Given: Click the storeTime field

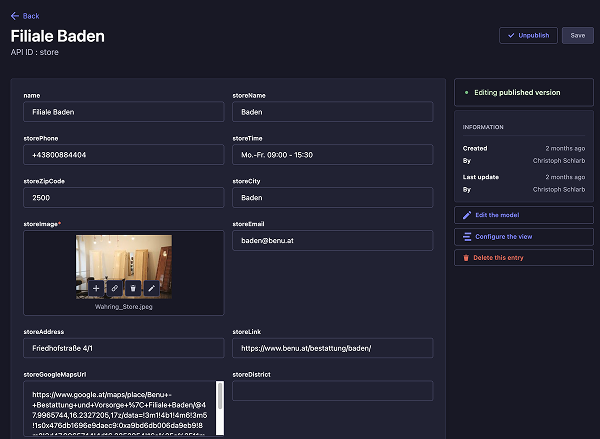Looking at the screenshot, I should point(333,155).
